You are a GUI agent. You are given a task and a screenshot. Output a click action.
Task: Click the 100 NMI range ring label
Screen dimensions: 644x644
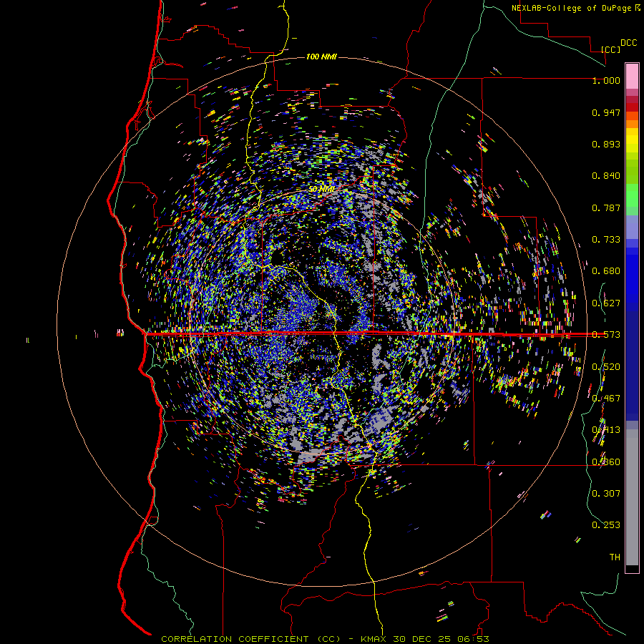[x=321, y=57]
